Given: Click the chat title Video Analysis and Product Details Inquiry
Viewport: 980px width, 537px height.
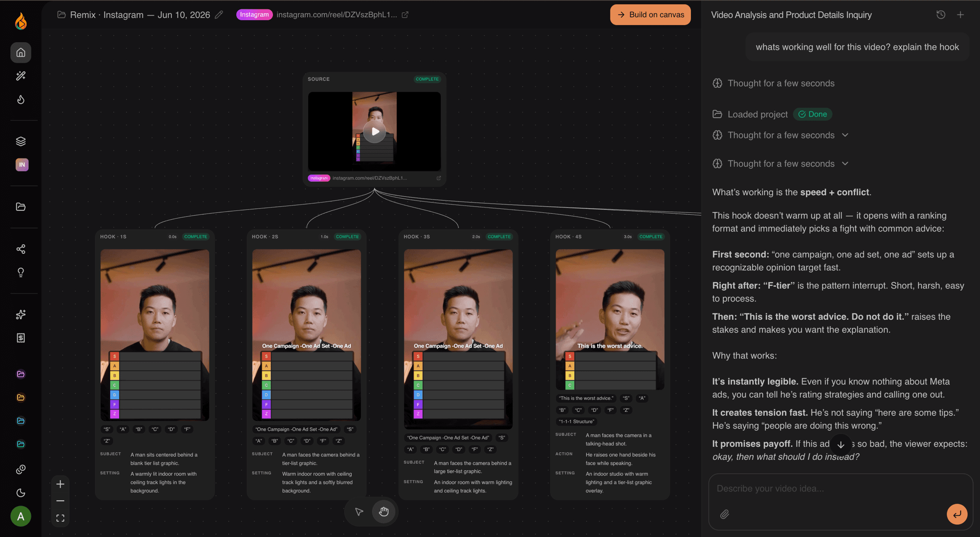Looking at the screenshot, I should (791, 15).
